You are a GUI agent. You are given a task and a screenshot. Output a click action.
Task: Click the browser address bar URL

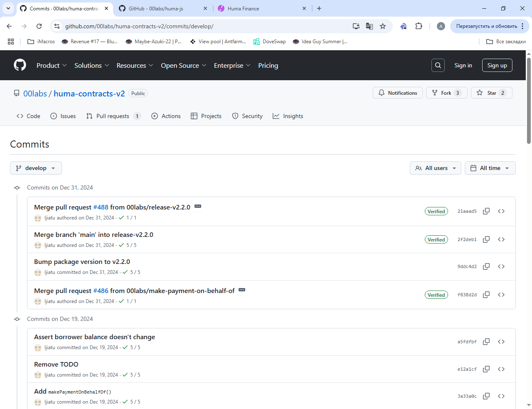point(139,26)
